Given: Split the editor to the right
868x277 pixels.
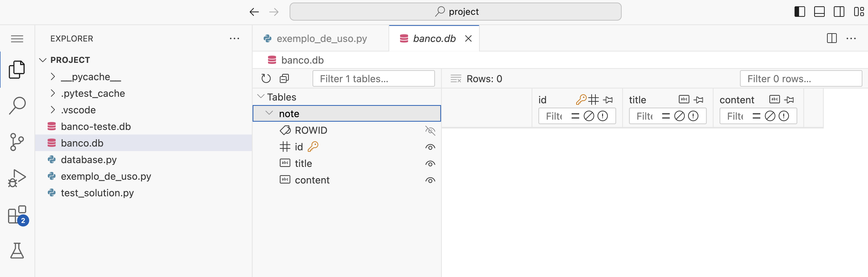Looking at the screenshot, I should pos(832,38).
